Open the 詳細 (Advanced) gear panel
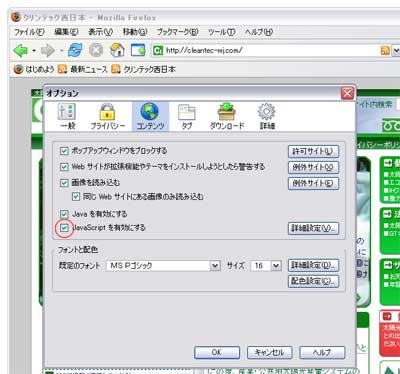 pos(267,116)
